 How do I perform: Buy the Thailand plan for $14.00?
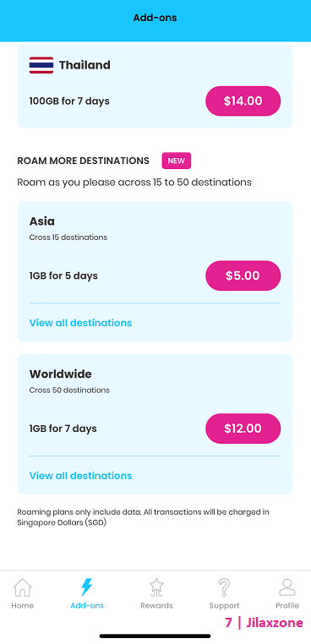tap(243, 101)
